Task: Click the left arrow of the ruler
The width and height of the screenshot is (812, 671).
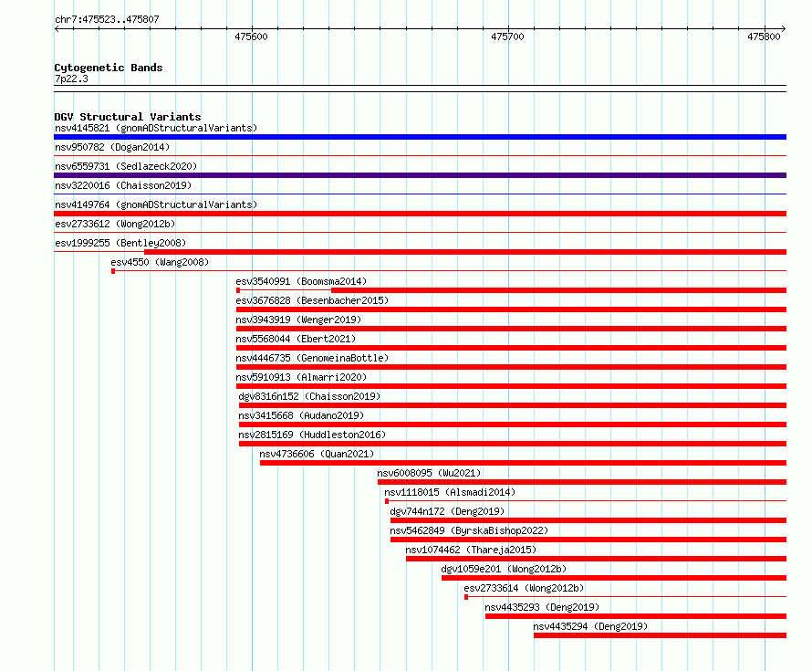Action: pyautogui.click(x=57, y=29)
